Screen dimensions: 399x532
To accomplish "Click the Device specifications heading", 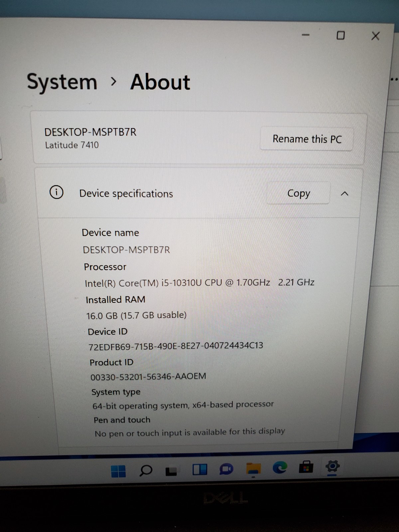I will pos(126,194).
